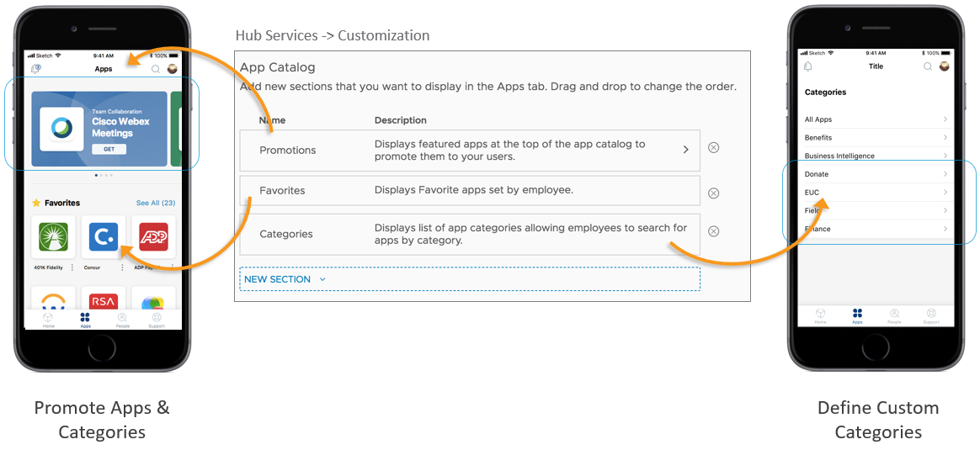Open the NEW SECTION dropdown
Screen dimensions: 980x450
(285, 279)
